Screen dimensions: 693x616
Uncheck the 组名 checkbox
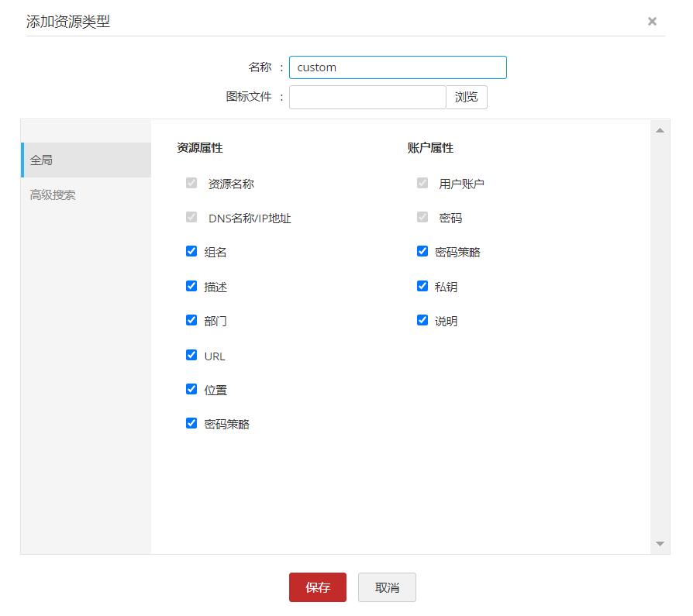[191, 252]
